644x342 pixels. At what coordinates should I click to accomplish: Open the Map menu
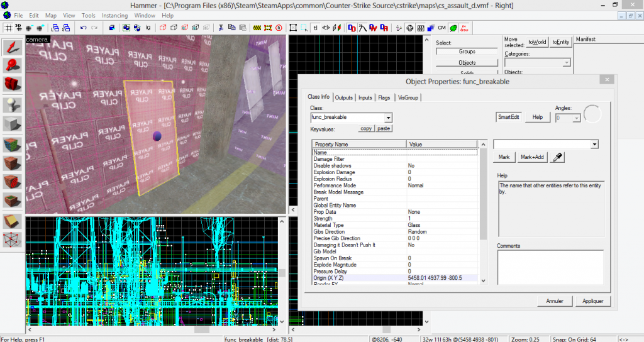(51, 15)
